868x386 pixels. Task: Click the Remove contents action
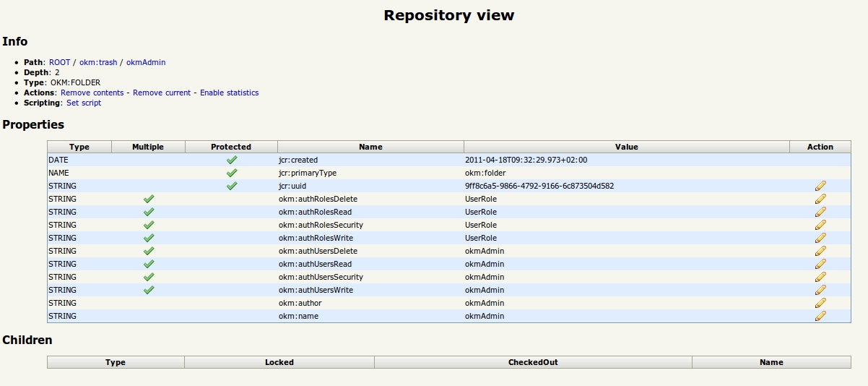tap(92, 93)
